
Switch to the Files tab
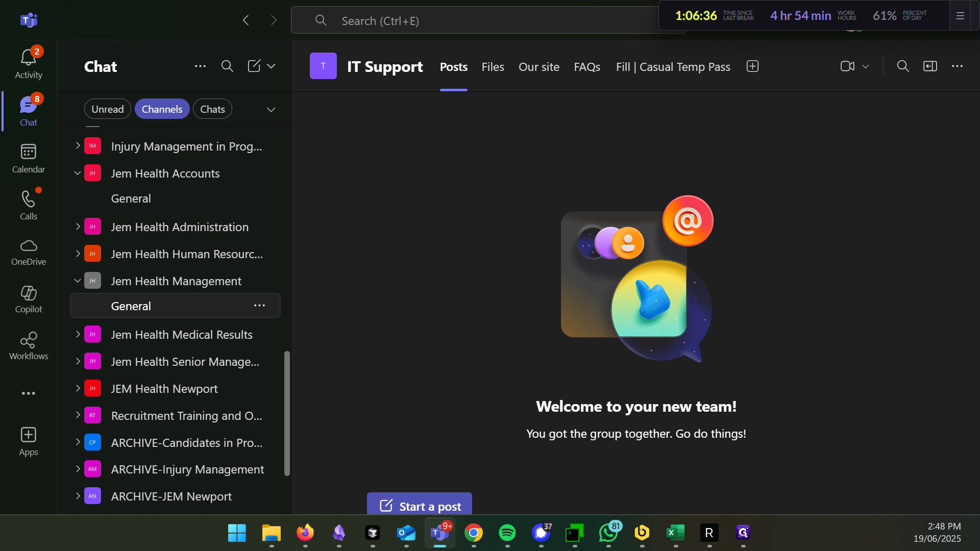pos(493,67)
